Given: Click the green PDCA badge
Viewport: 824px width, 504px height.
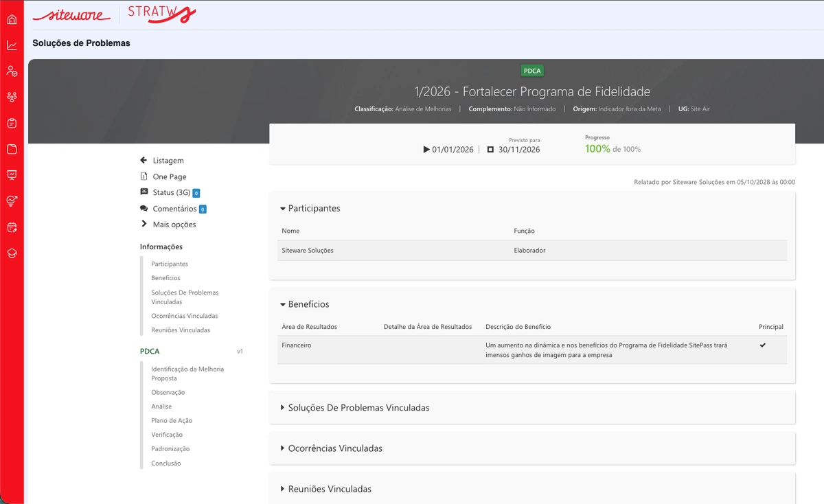Looking at the screenshot, I should tap(532, 71).
